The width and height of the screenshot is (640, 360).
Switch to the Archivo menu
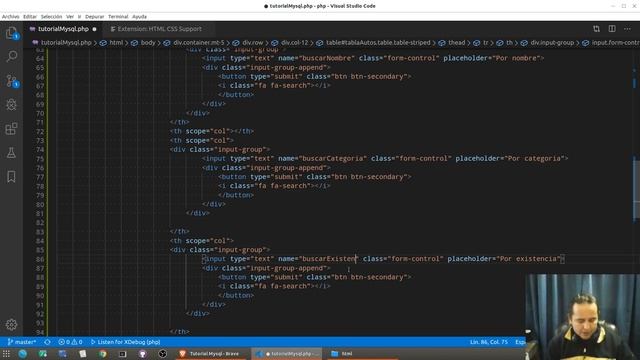pyautogui.click(x=10, y=17)
